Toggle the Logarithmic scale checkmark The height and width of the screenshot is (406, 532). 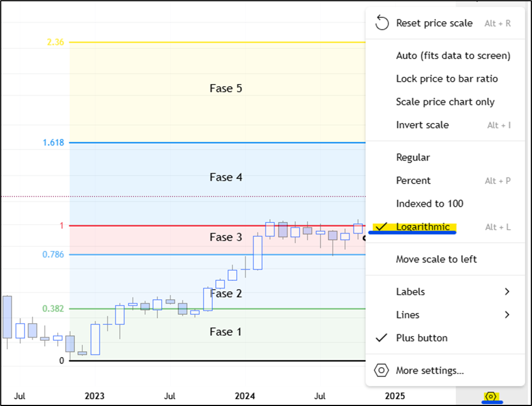[381, 227]
